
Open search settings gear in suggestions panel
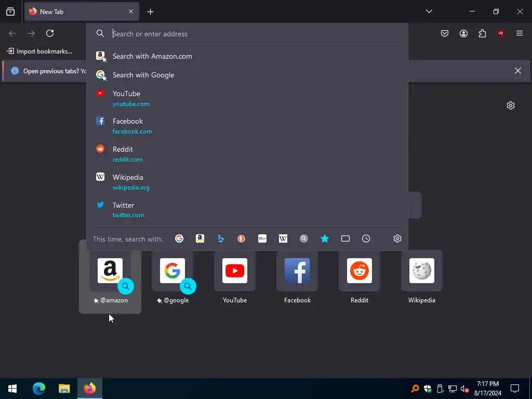[397, 238]
